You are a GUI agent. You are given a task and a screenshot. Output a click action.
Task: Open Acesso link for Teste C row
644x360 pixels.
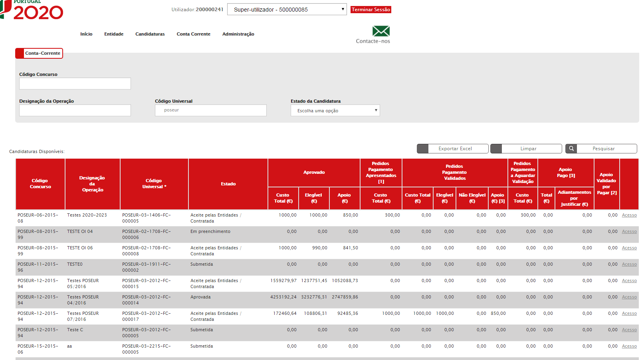[629, 330]
